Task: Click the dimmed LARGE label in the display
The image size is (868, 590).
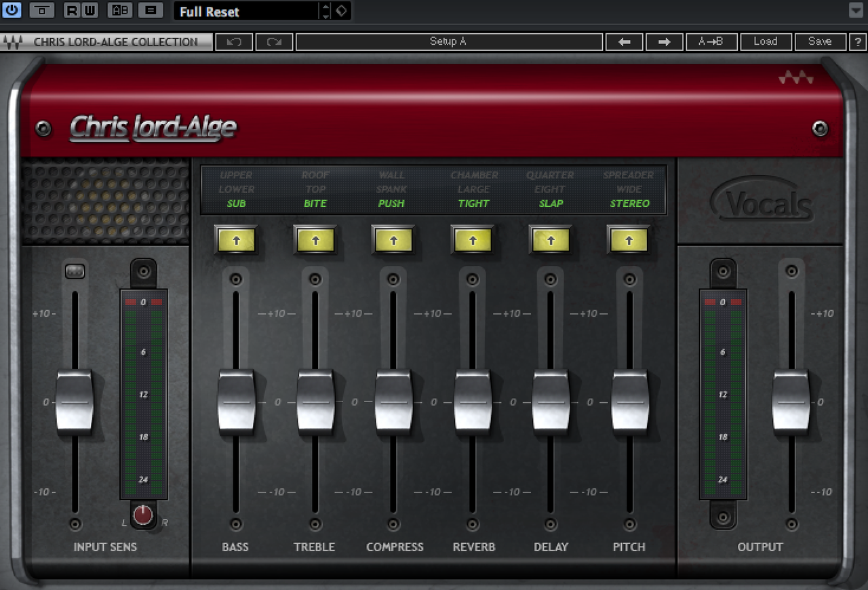Action: (x=473, y=189)
